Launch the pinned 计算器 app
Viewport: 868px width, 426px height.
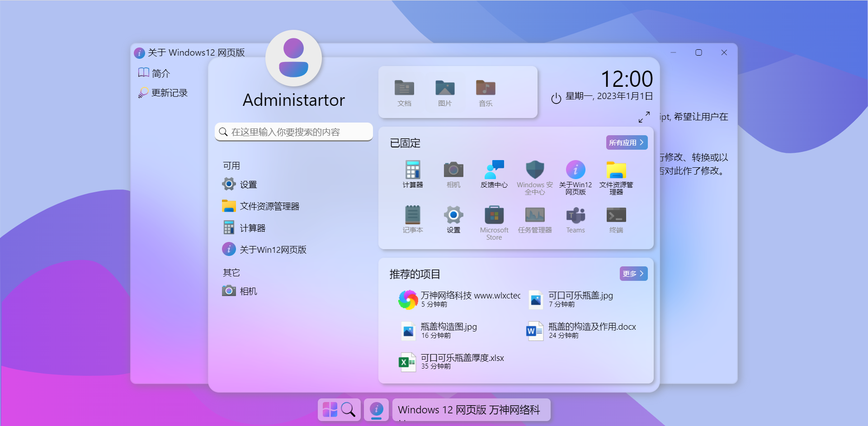[413, 174]
